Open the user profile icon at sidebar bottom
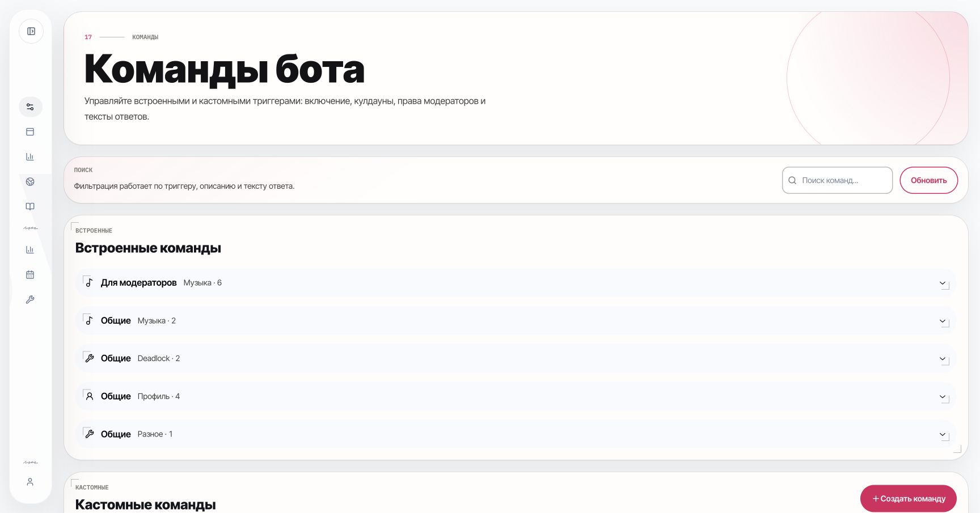This screenshot has height=513, width=980. point(31,482)
